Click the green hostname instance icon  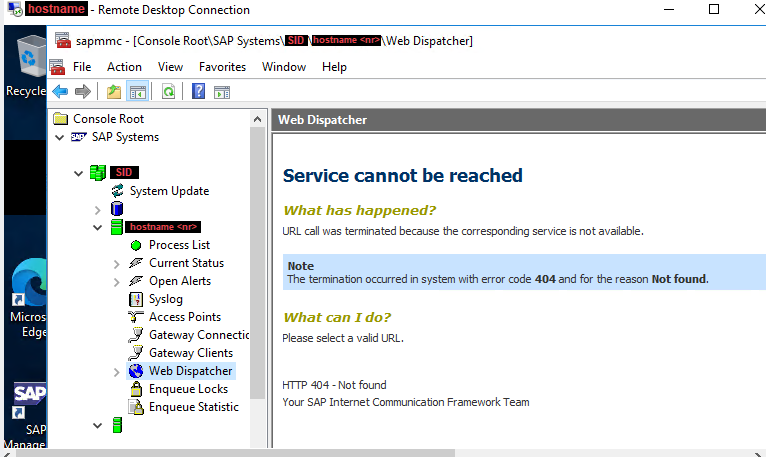(117, 227)
